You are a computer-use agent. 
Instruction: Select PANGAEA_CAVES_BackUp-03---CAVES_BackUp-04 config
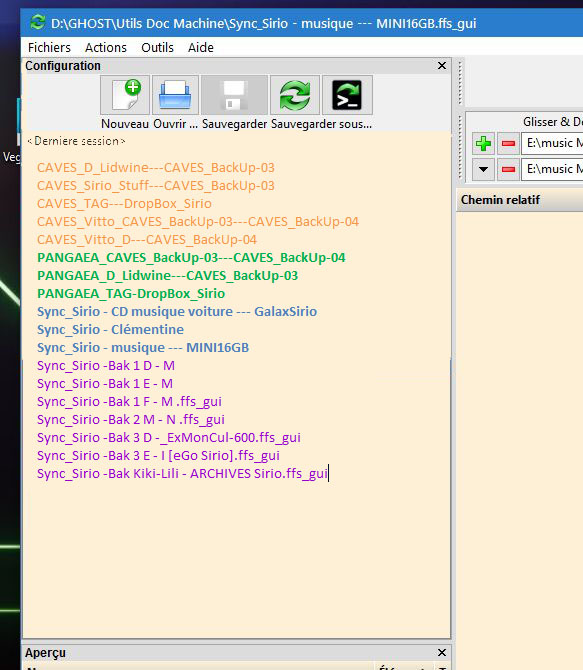click(x=191, y=258)
